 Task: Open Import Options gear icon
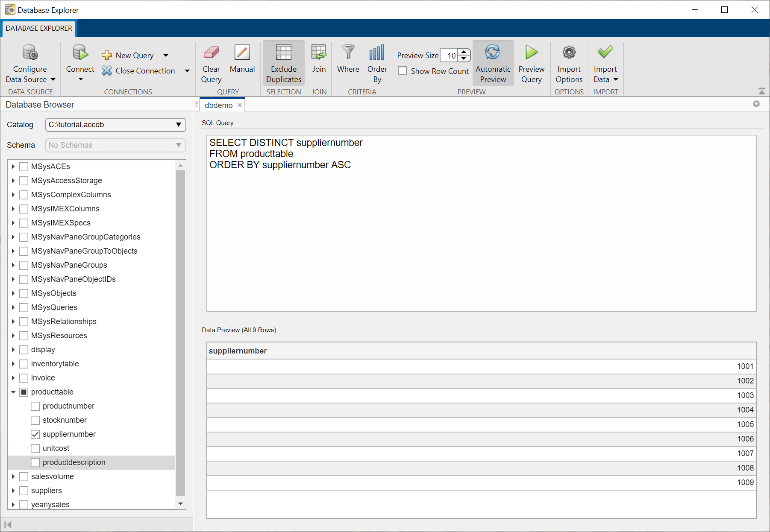(569, 53)
